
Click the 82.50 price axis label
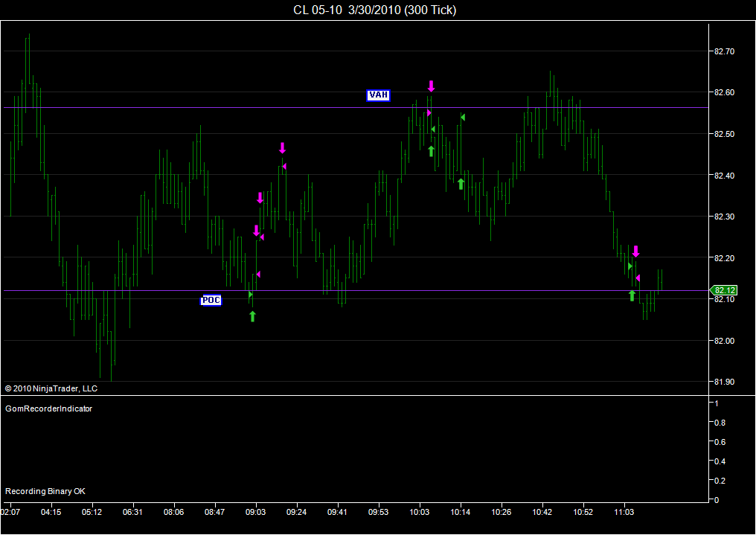724,134
